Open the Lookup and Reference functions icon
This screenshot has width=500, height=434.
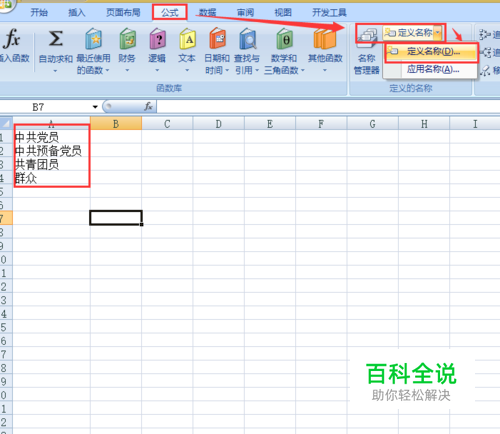click(247, 39)
